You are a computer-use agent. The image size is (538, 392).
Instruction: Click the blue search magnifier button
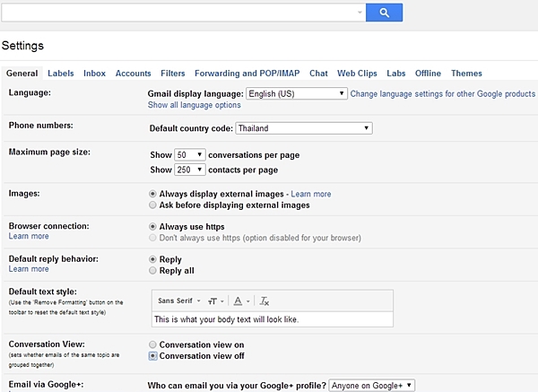[x=384, y=13]
